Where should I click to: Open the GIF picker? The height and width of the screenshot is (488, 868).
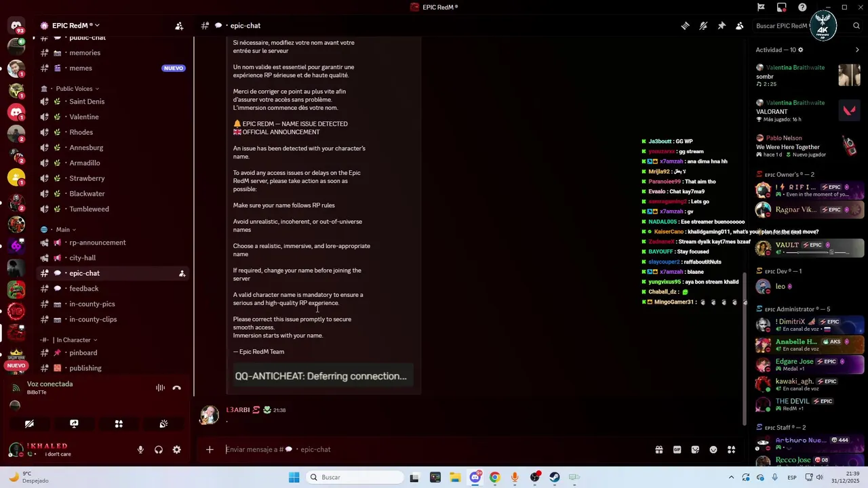[677, 449]
